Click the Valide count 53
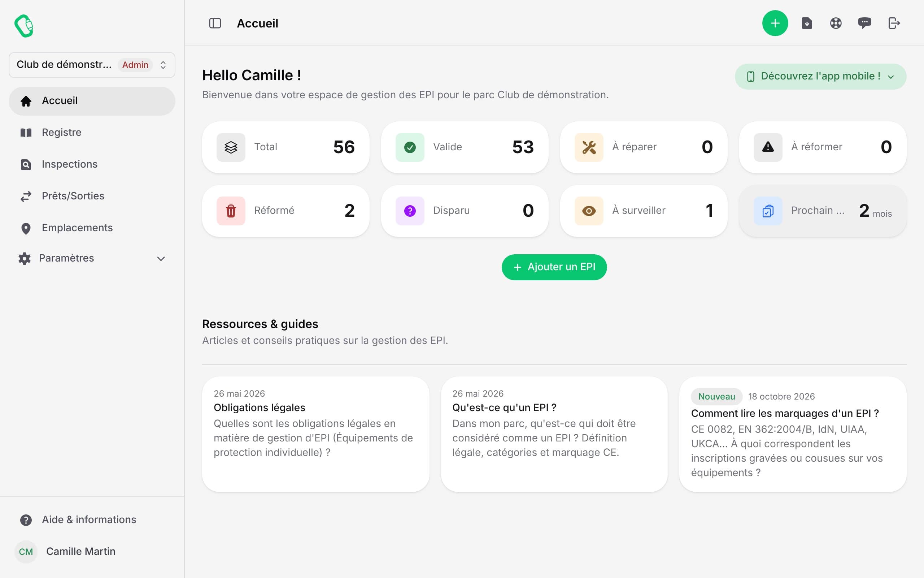924x578 pixels. 523,147
